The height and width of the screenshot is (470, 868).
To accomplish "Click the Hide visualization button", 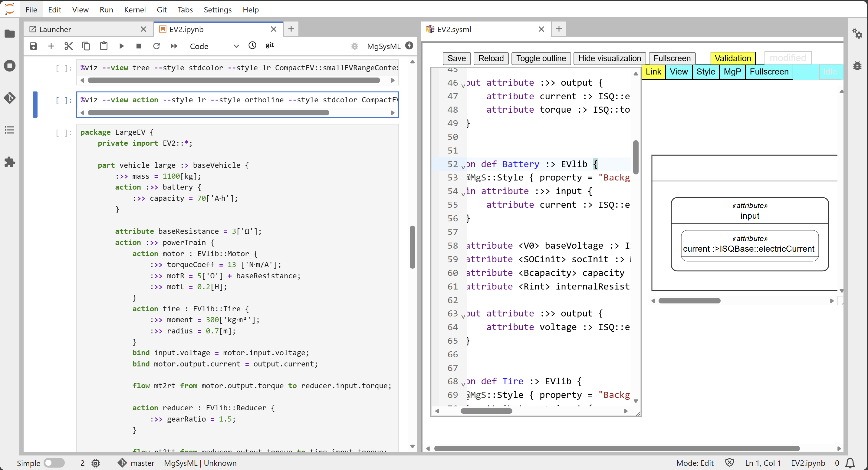I will point(609,58).
